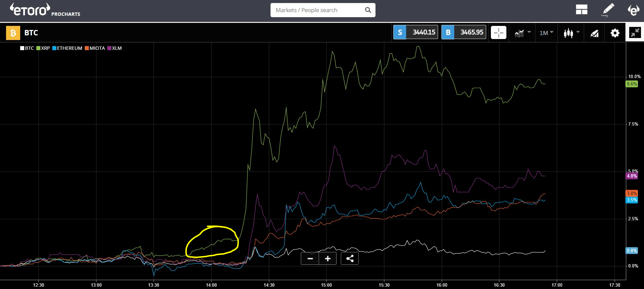
Task: Zoom in the chart with plus
Action: pos(328,258)
